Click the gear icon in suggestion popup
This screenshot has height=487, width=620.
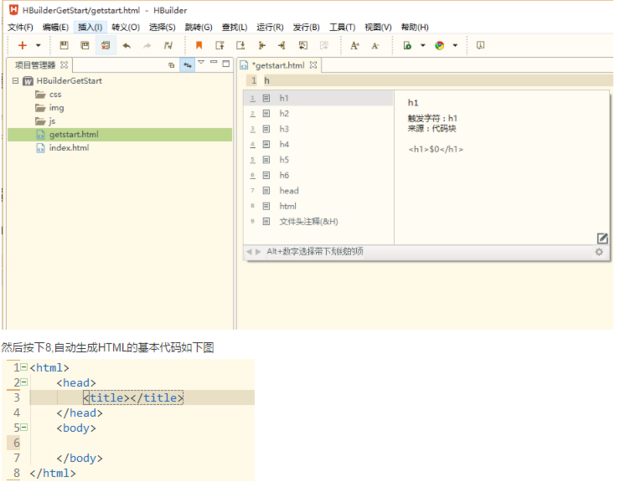click(x=599, y=252)
